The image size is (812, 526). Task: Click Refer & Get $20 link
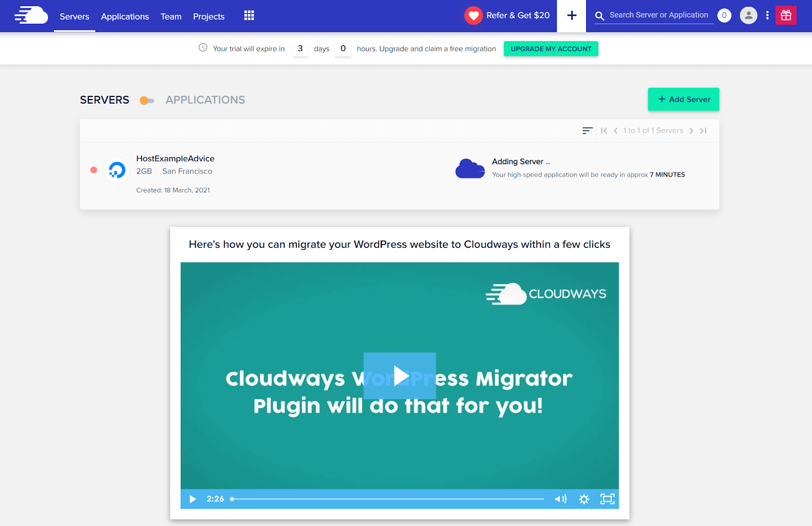[x=518, y=15]
